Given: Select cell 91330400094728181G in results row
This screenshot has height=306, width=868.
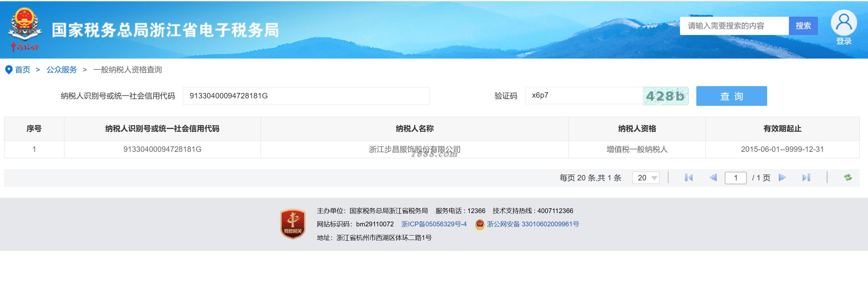Looking at the screenshot, I should tap(162, 149).
